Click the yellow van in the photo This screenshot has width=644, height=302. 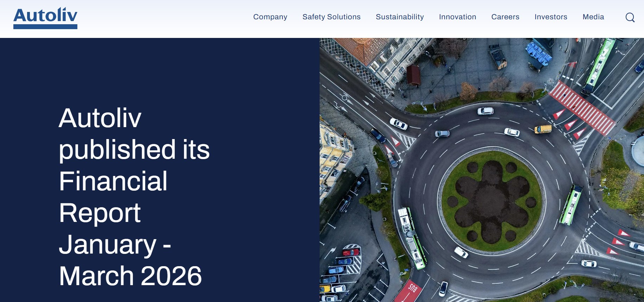tap(543, 129)
